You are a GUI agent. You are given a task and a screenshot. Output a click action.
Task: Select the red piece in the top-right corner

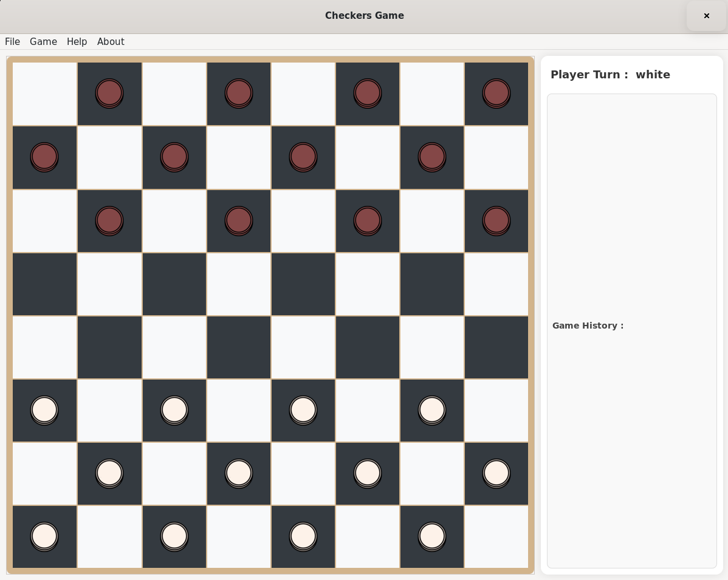496,93
